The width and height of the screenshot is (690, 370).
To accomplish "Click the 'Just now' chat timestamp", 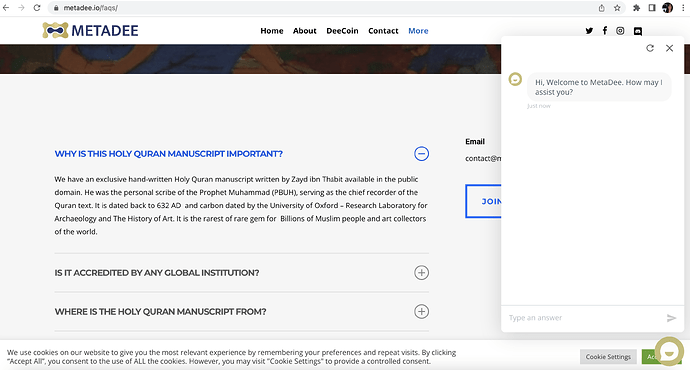I will click(539, 106).
